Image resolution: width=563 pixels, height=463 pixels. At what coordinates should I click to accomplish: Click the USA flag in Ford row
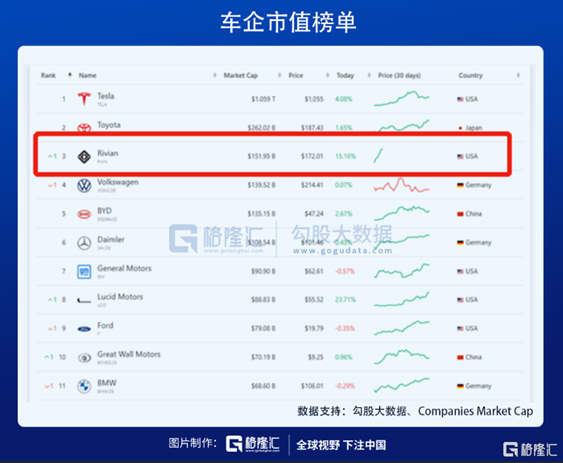460,328
